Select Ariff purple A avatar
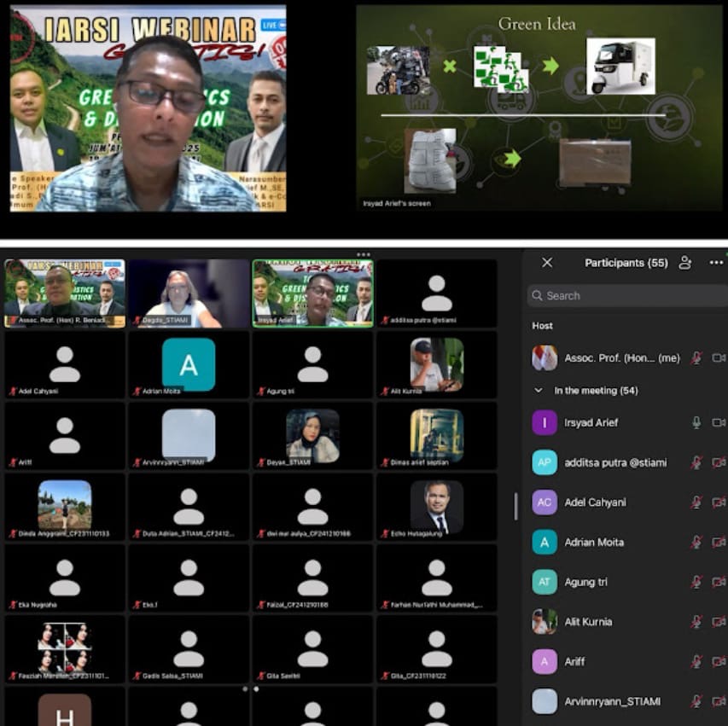728x726 pixels. (x=545, y=661)
